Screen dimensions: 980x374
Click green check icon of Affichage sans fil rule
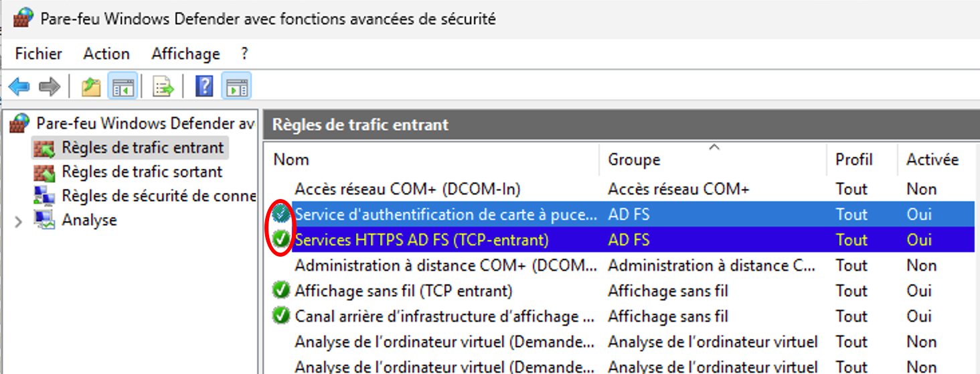coord(281,291)
